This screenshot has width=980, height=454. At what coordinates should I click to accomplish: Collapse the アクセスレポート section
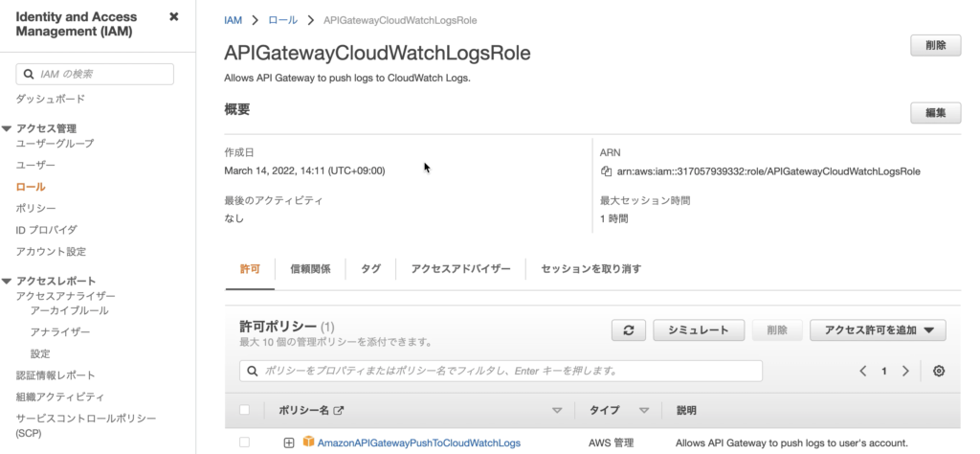[7, 282]
